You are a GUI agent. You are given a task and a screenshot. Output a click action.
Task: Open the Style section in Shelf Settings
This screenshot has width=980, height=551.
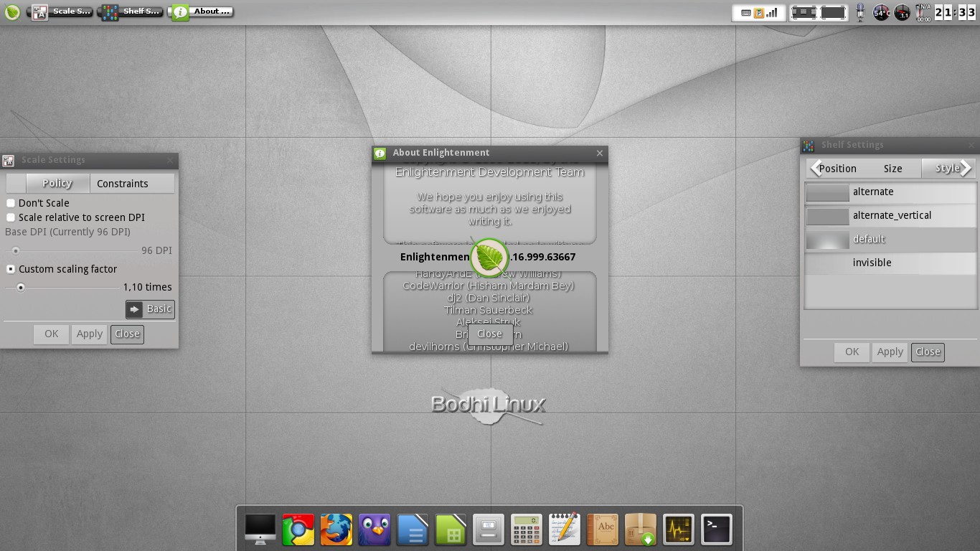(947, 169)
